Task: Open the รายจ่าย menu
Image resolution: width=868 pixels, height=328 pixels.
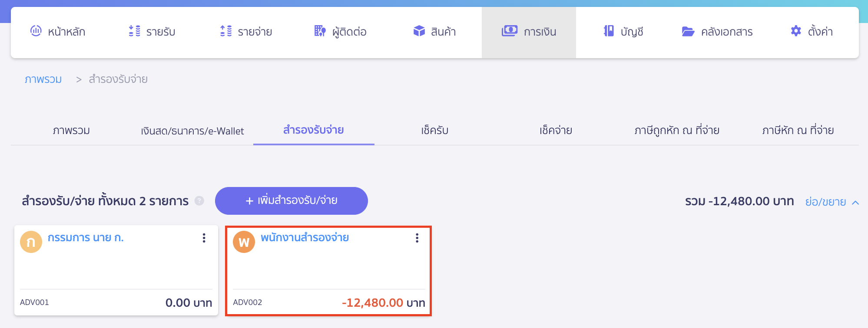Action: [x=246, y=32]
